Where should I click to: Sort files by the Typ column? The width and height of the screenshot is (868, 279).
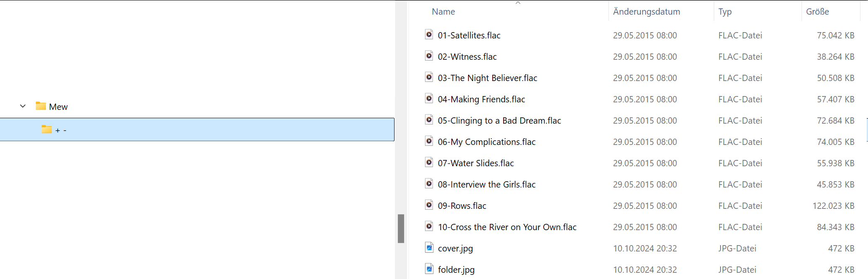point(725,12)
